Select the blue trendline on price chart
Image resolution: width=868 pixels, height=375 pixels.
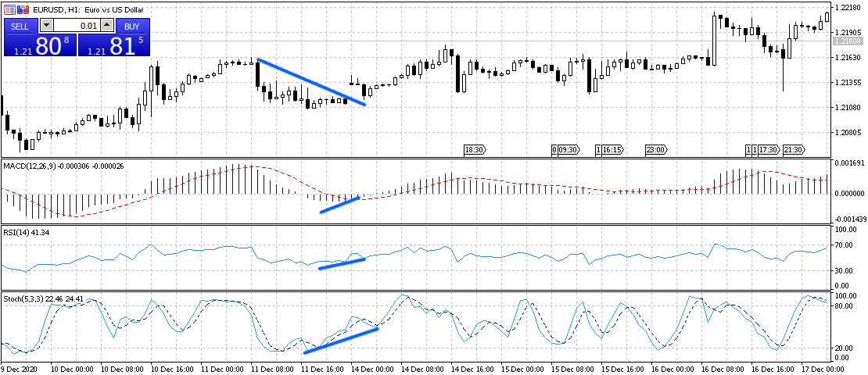click(311, 81)
